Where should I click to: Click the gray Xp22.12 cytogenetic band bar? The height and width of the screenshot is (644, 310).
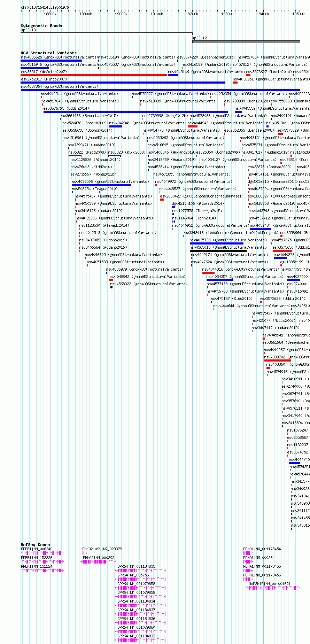[x=246, y=42]
